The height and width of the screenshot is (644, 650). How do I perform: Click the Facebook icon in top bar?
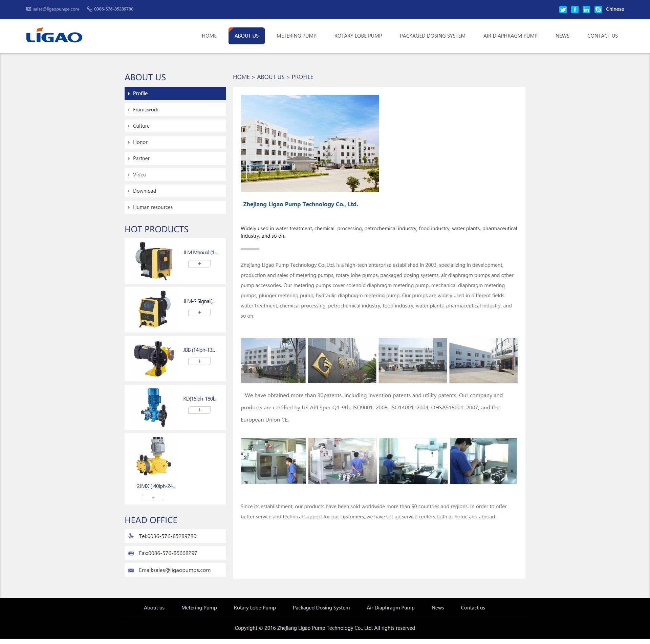[575, 9]
